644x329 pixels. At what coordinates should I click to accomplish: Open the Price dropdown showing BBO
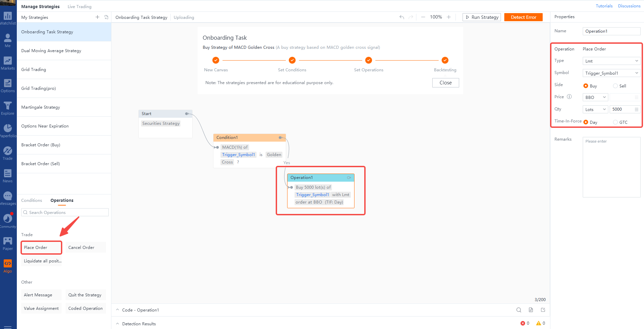pos(595,97)
